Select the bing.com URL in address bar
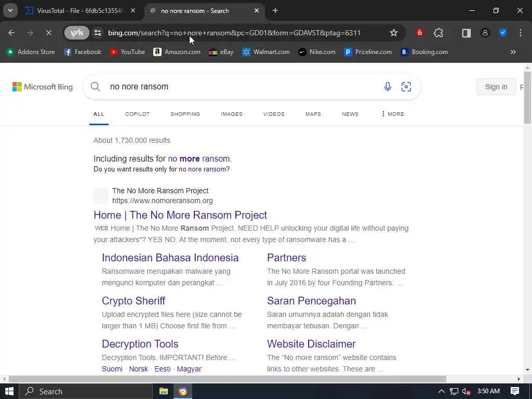532x399 pixels. [x=234, y=33]
